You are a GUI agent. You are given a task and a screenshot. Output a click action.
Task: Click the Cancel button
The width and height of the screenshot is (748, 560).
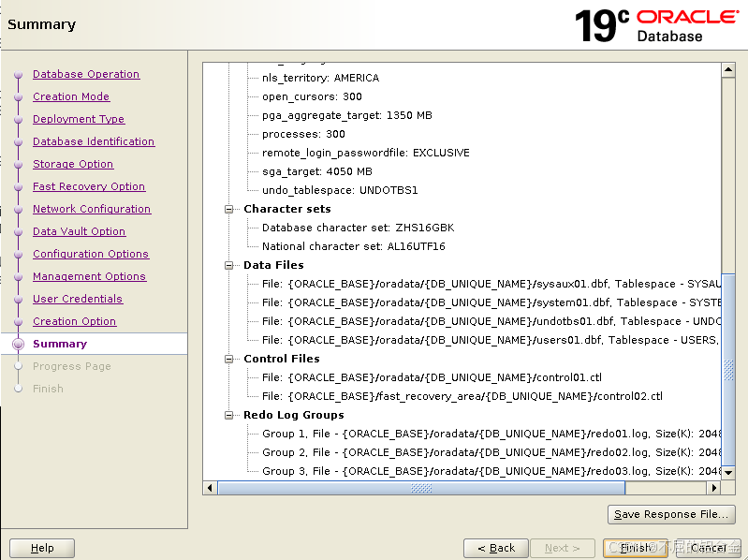709,548
